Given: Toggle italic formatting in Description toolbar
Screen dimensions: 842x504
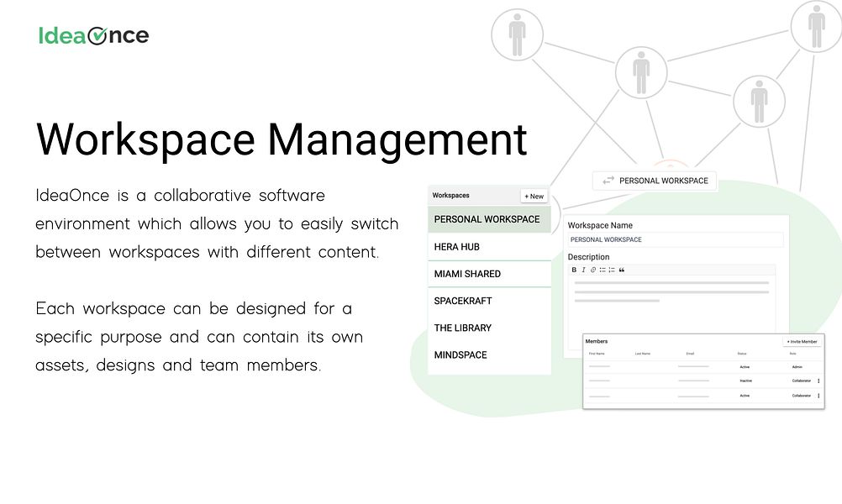Looking at the screenshot, I should coord(583,270).
